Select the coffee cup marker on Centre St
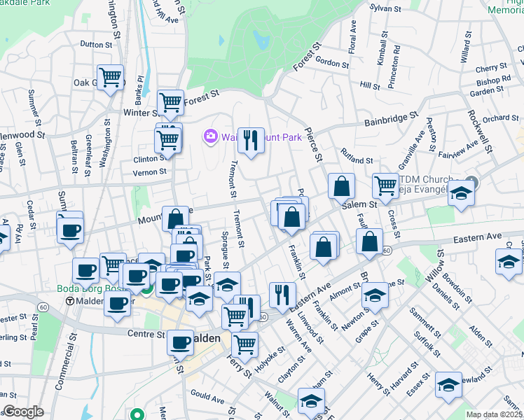The image size is (524, 420). tap(181, 345)
